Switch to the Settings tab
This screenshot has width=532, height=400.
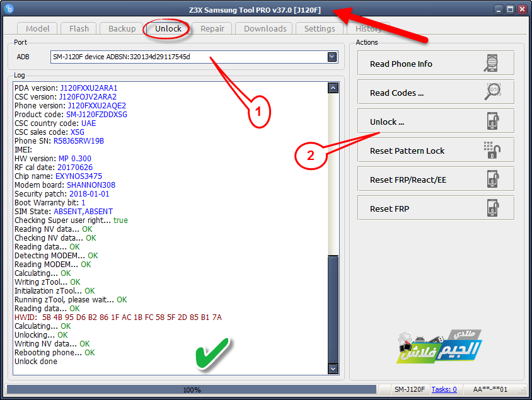[320, 28]
